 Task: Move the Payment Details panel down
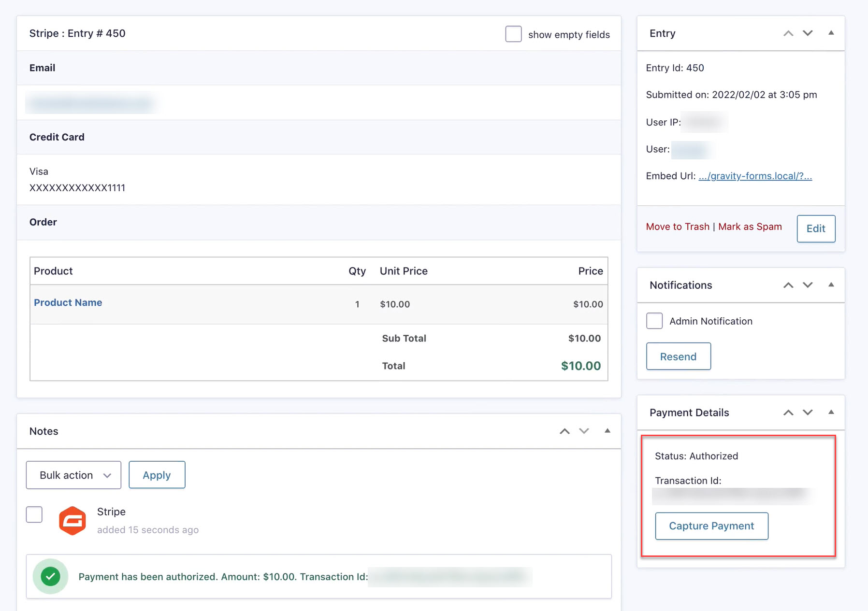coord(808,412)
